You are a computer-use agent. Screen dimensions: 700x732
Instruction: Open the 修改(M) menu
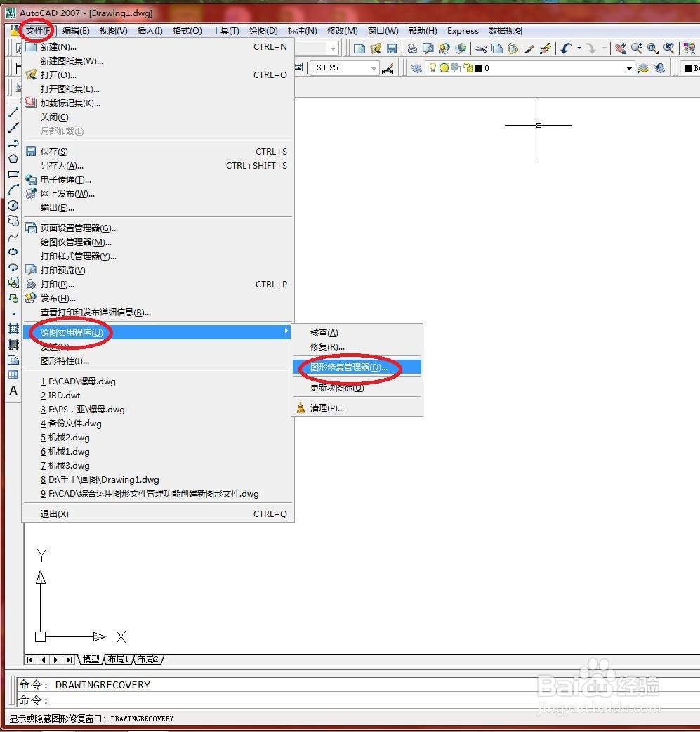coord(342,31)
